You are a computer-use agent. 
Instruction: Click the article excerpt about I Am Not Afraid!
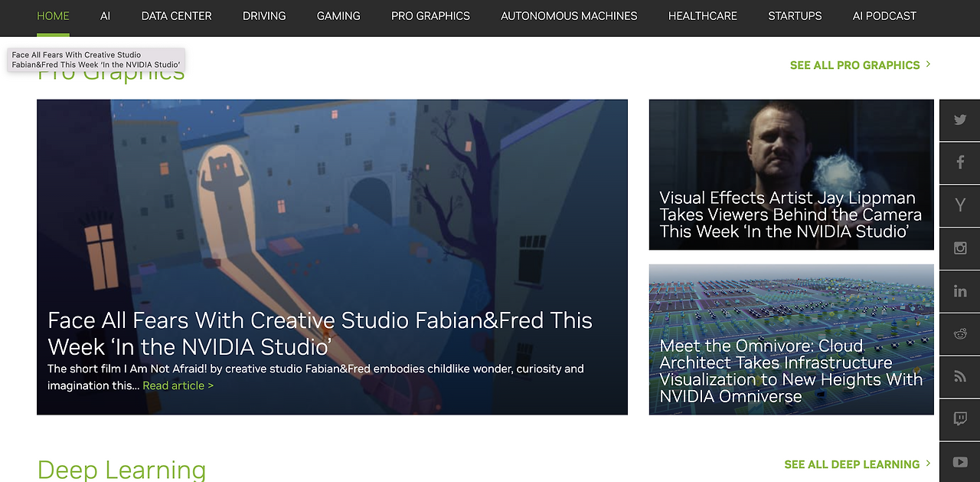pyautogui.click(x=315, y=377)
